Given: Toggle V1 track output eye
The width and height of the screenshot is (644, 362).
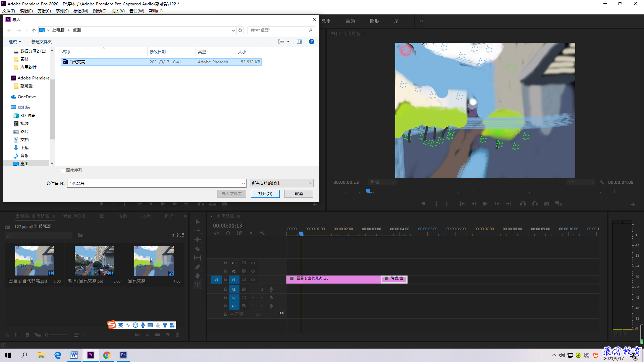Looking at the screenshot, I should (x=253, y=280).
